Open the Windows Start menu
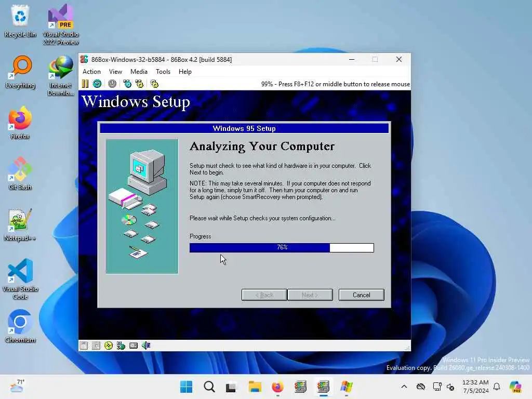532x399 pixels. point(187,387)
